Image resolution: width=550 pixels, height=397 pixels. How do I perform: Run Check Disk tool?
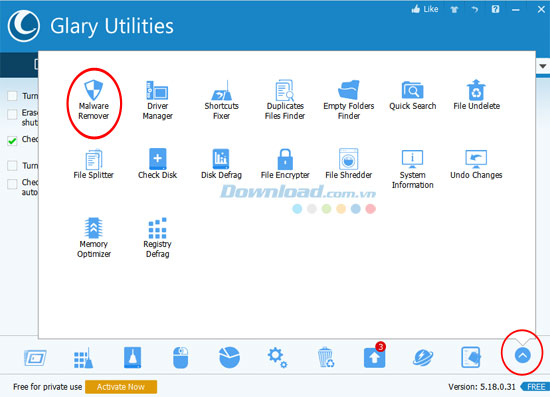[x=157, y=164]
